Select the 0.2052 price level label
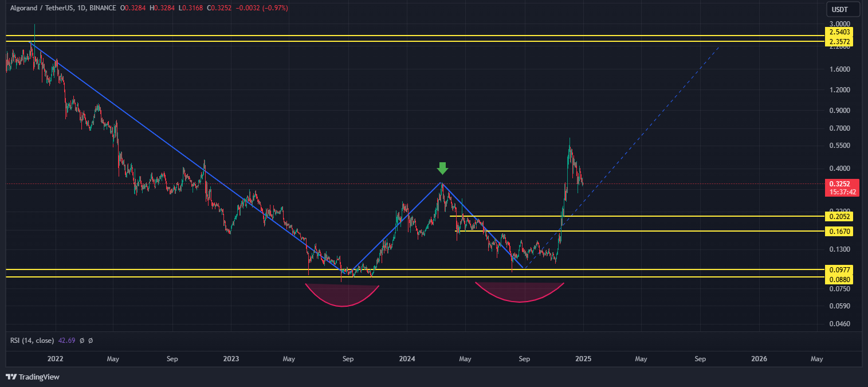This screenshot has width=868, height=387. pyautogui.click(x=839, y=216)
